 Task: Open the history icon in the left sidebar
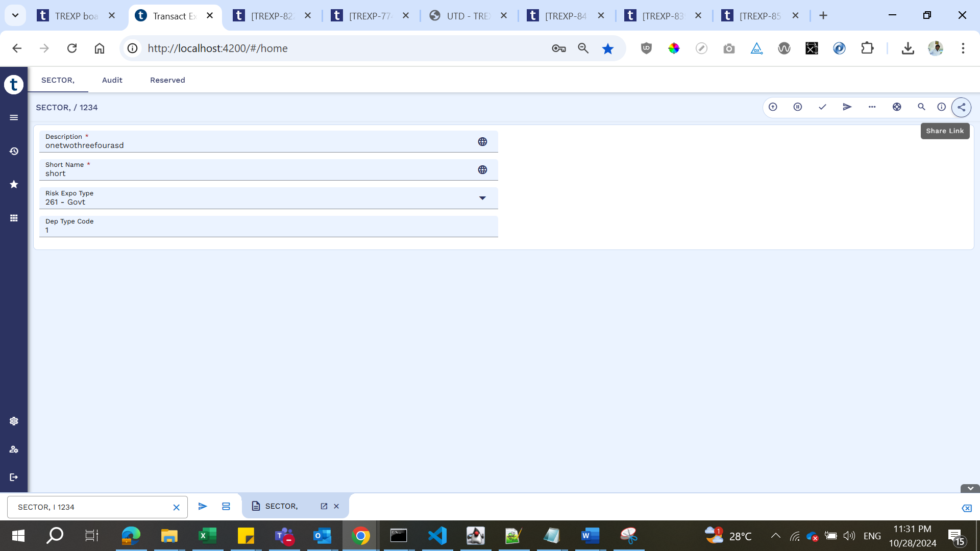pyautogui.click(x=14, y=152)
